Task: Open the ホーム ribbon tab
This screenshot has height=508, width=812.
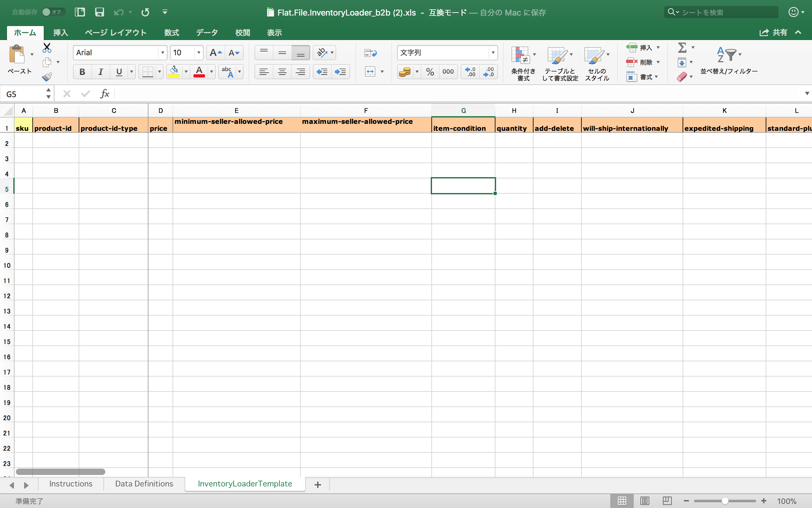Action: pyautogui.click(x=25, y=33)
